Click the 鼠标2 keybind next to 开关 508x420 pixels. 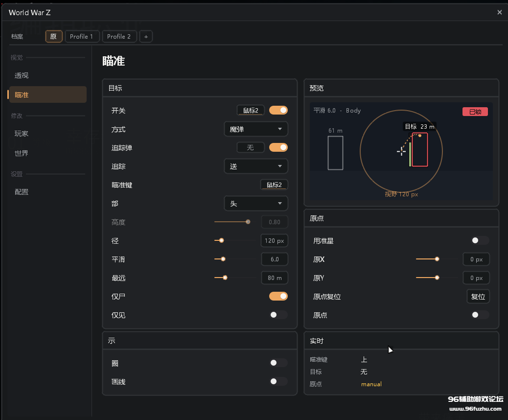point(251,111)
